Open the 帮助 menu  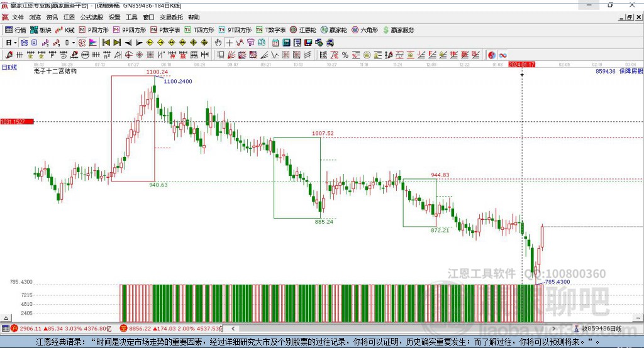click(x=194, y=17)
